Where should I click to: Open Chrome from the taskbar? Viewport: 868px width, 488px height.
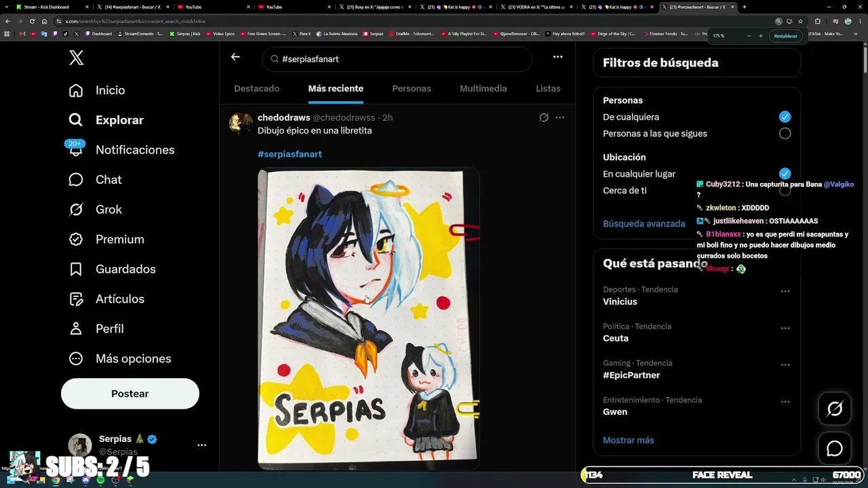point(56,481)
